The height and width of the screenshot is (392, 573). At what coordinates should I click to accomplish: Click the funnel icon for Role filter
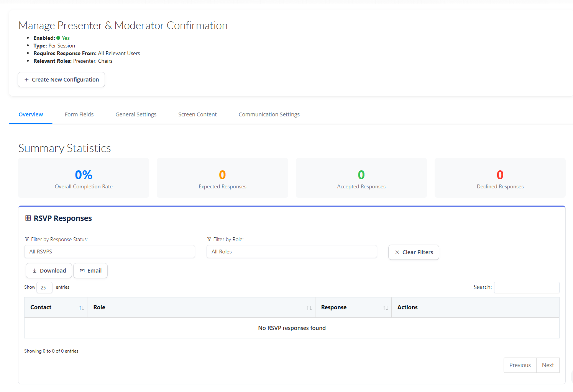pos(209,239)
